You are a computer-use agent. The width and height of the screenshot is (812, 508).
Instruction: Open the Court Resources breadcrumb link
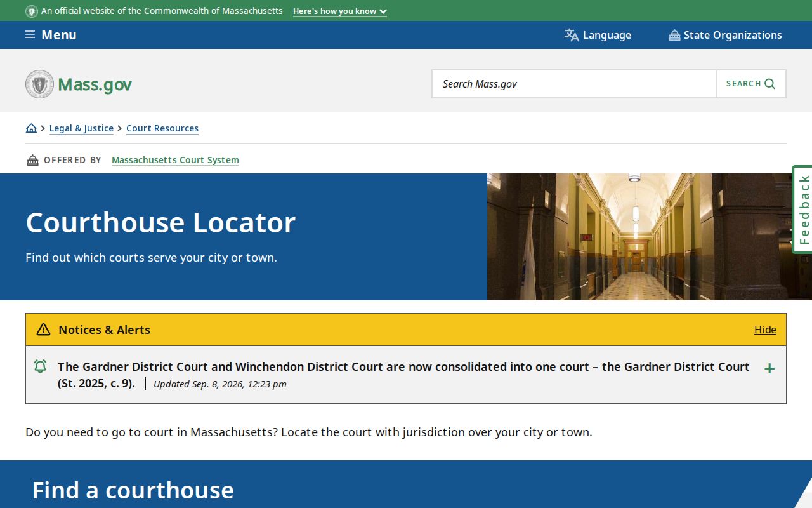point(162,128)
